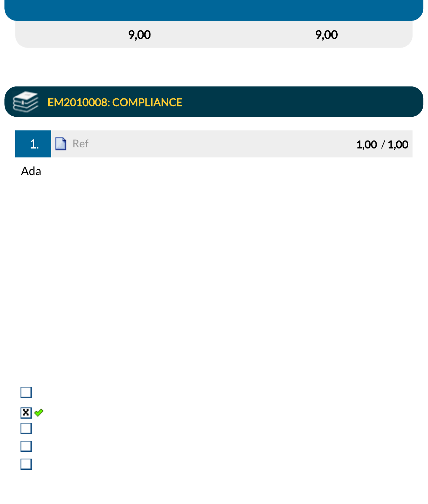
Task: Tick the third answer checkbox
Action: coord(26,428)
